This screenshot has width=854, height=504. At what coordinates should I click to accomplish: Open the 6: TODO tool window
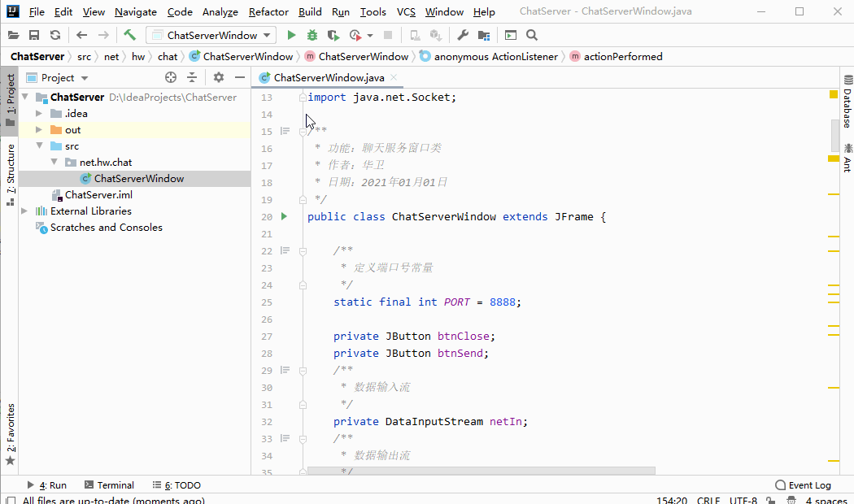(x=177, y=485)
